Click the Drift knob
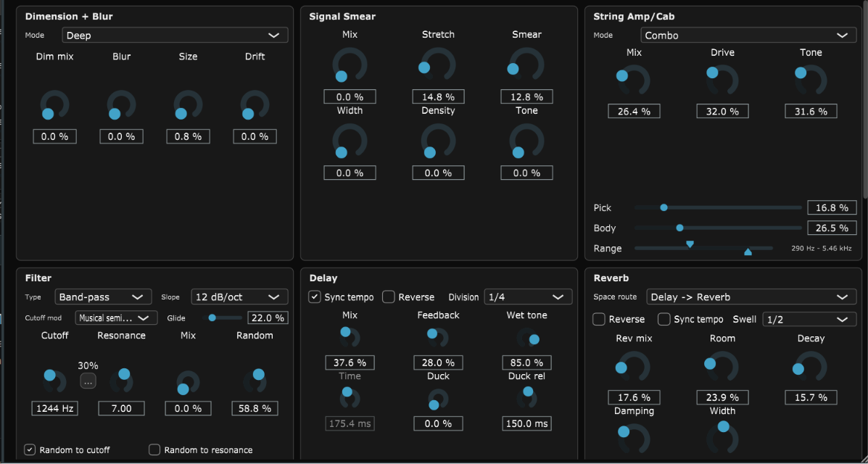This screenshot has height=464, width=868. click(255, 105)
